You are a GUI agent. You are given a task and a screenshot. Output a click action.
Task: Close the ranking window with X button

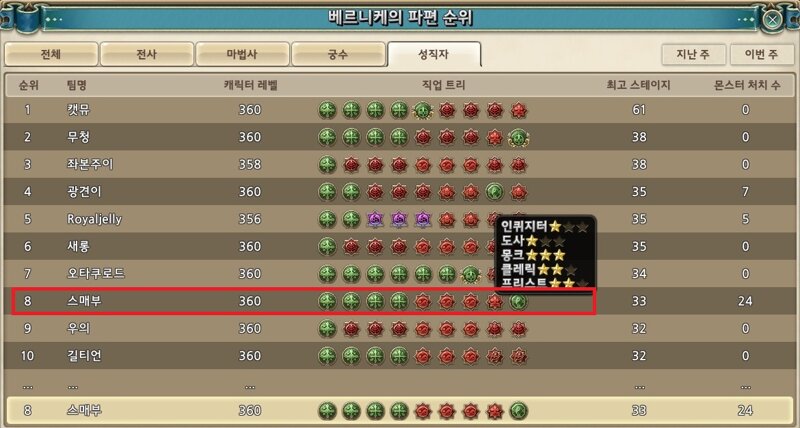click(x=773, y=20)
